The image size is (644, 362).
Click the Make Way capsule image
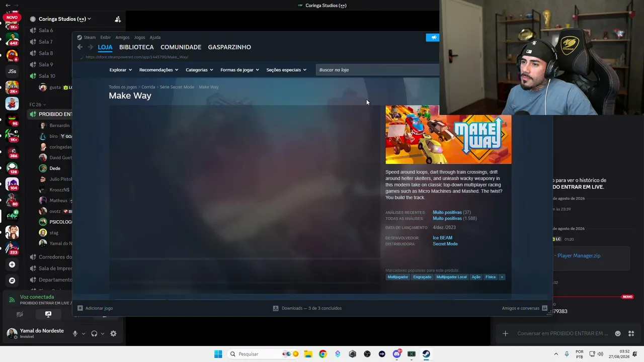[448, 135]
